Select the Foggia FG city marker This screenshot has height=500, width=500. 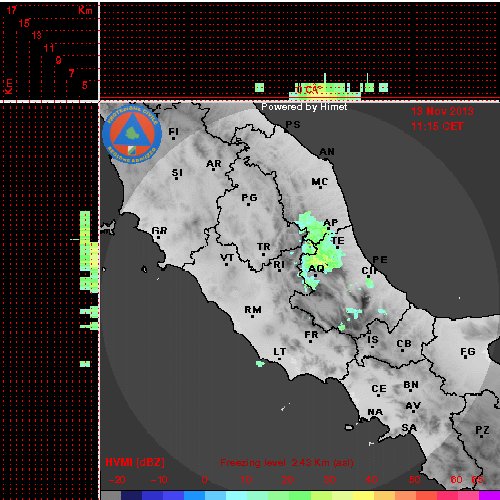click(x=467, y=357)
